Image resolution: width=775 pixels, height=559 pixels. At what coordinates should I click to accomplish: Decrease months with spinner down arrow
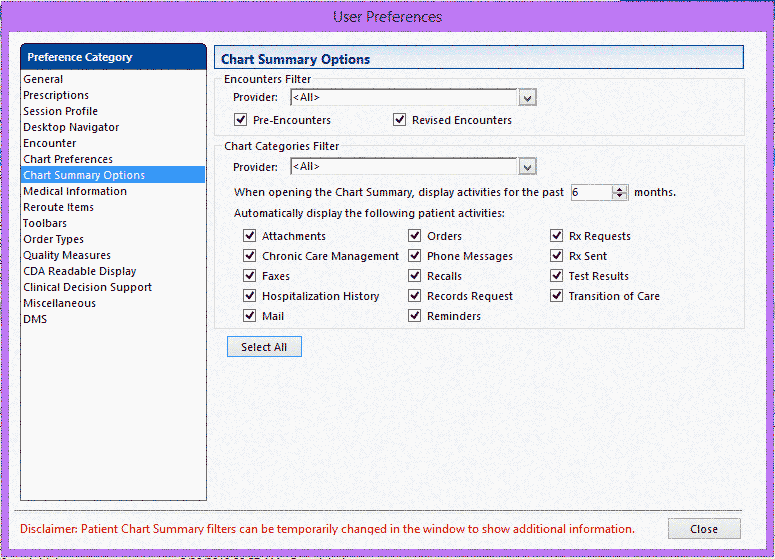pos(619,196)
